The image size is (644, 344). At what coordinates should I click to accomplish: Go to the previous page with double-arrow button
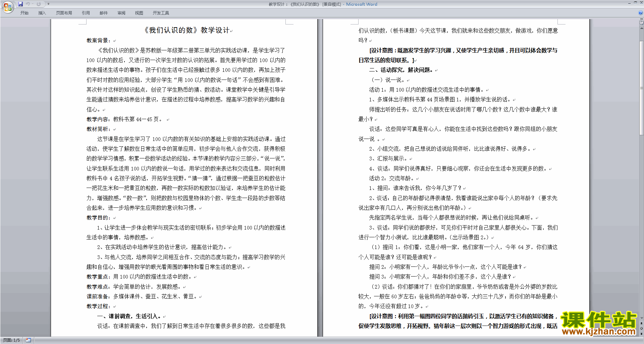[x=642, y=323]
